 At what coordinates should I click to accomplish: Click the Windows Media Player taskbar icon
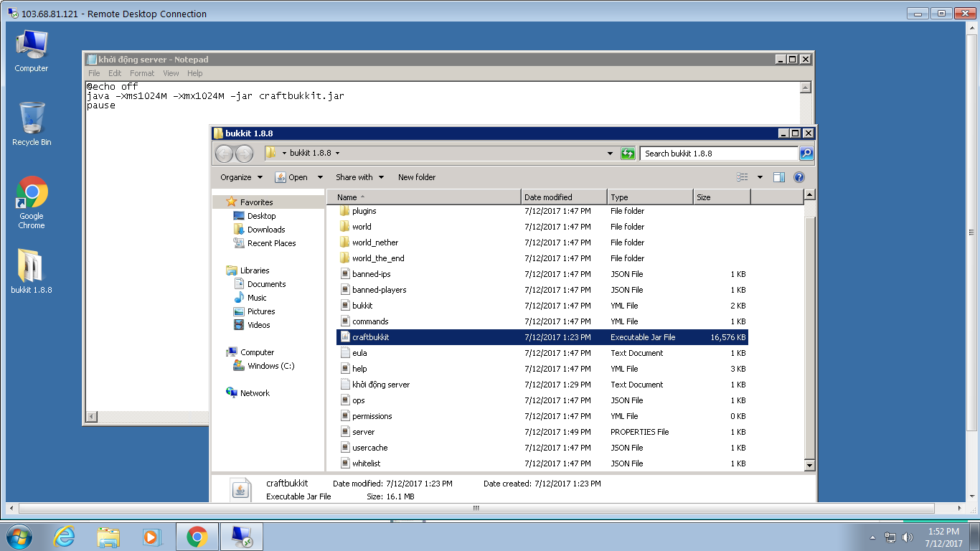(x=151, y=537)
